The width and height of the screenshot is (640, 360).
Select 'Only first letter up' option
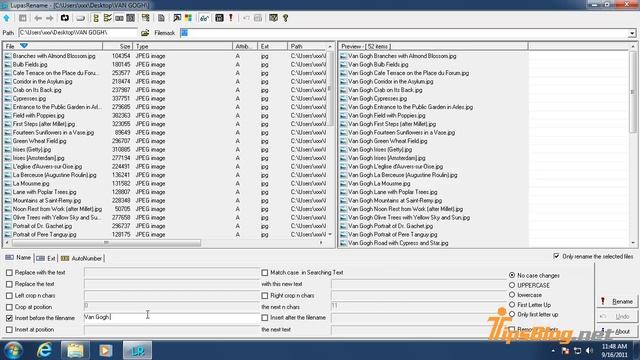pos(512,314)
